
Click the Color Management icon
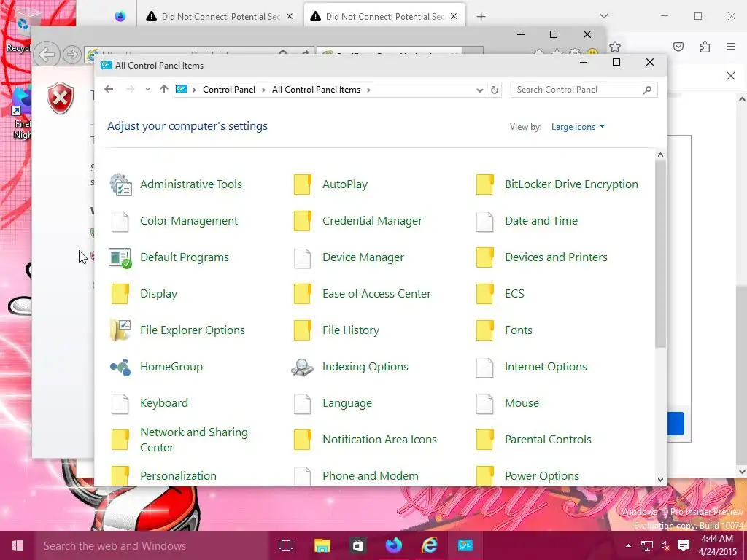coord(120,222)
